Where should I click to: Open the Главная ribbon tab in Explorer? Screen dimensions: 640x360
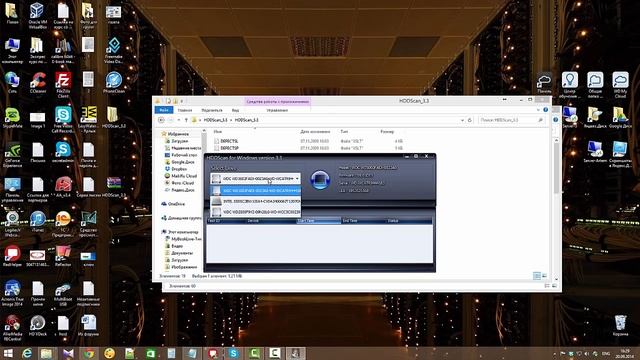(184, 110)
